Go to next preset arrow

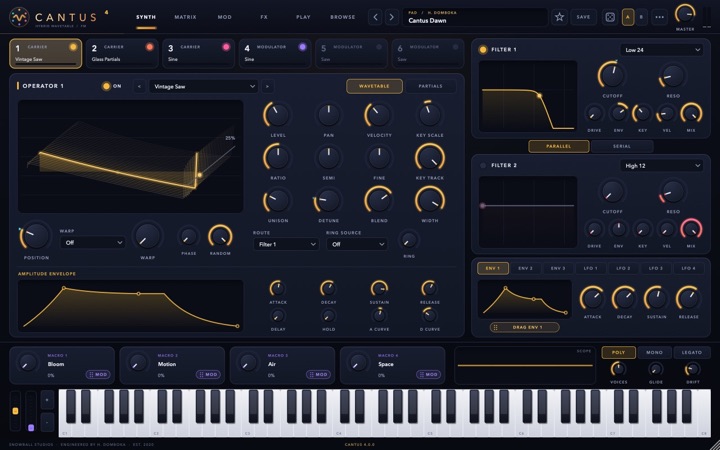(392, 17)
